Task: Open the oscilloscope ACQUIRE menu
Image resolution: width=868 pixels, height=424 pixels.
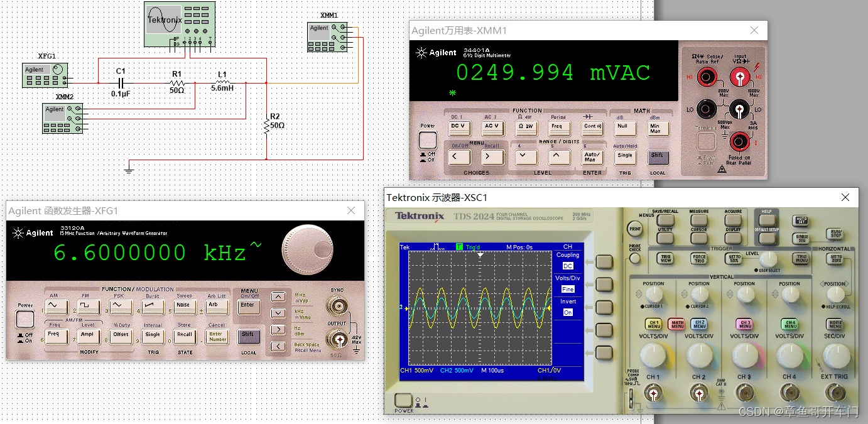Action: [733, 219]
